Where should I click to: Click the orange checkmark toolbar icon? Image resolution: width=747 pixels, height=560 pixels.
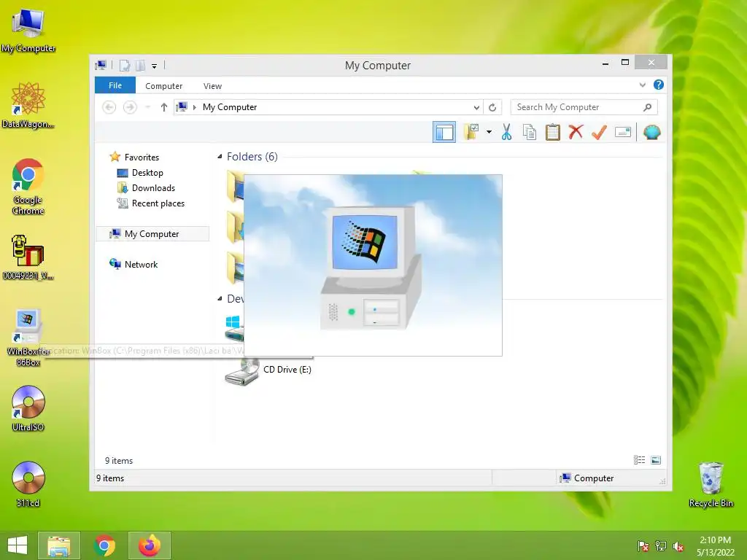(600, 132)
